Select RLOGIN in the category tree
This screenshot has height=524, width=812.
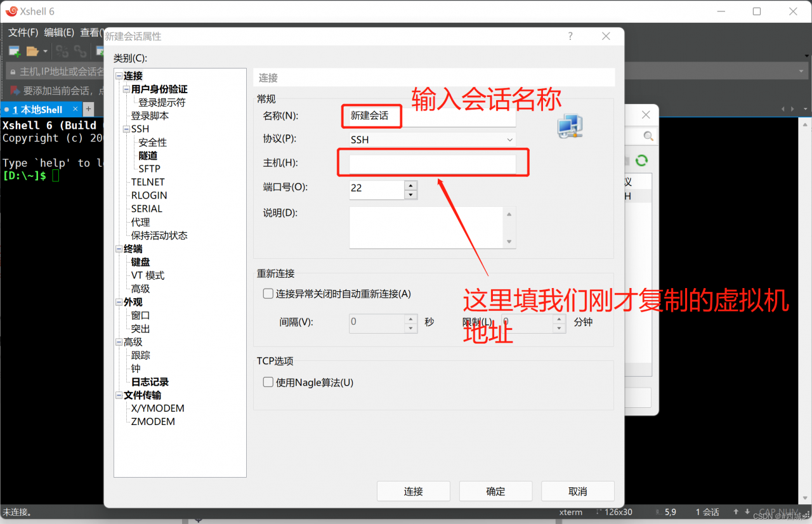pyautogui.click(x=149, y=195)
